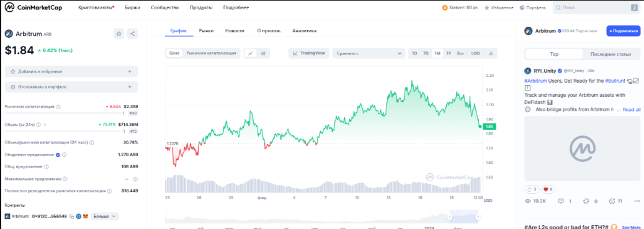644x229 pixels.
Task: Click the Подписаться button
Action: [x=623, y=31]
